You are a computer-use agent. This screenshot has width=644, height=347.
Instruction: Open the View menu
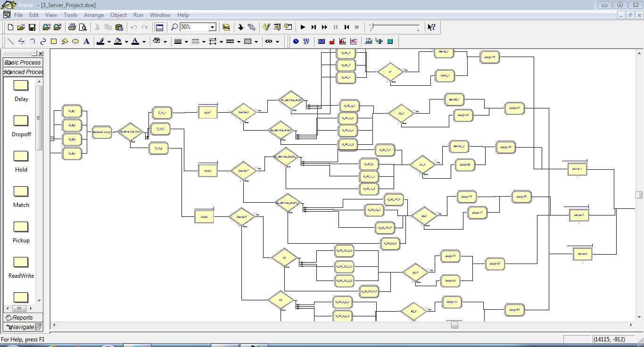tap(51, 15)
